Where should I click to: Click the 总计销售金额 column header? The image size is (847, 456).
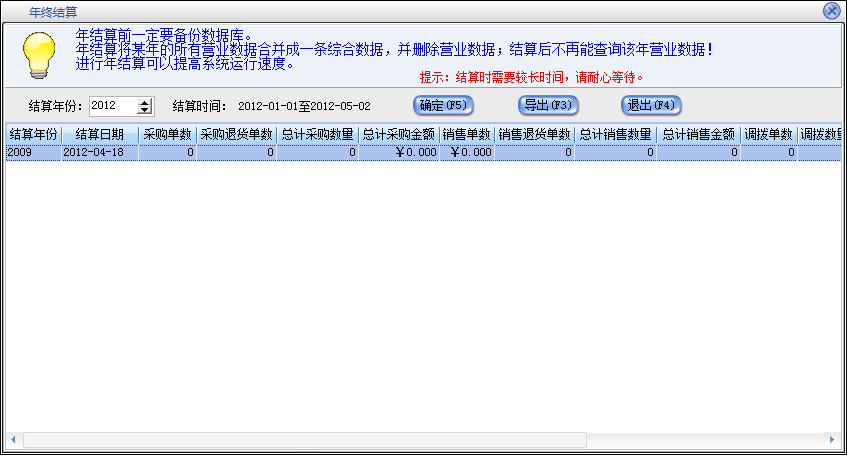click(698, 134)
